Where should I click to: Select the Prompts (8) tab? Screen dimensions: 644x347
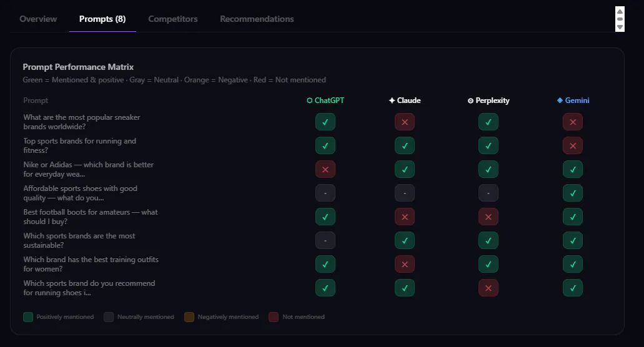click(102, 19)
